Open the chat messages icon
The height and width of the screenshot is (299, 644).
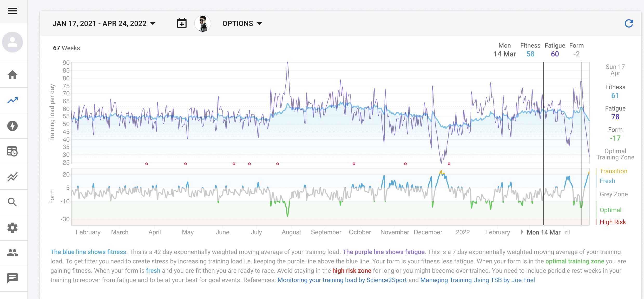point(12,278)
